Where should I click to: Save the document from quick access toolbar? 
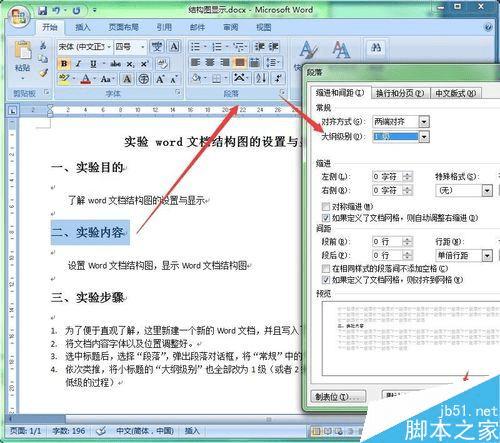(x=42, y=11)
